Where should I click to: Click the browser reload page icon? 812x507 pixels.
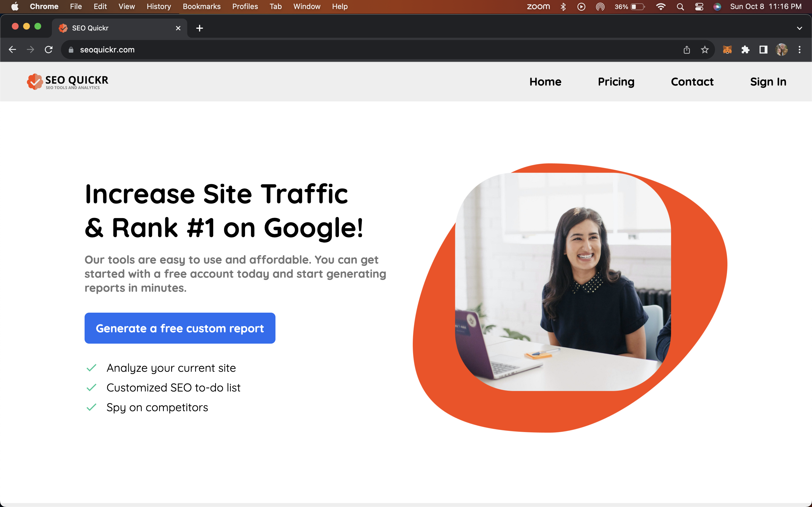[x=49, y=50]
